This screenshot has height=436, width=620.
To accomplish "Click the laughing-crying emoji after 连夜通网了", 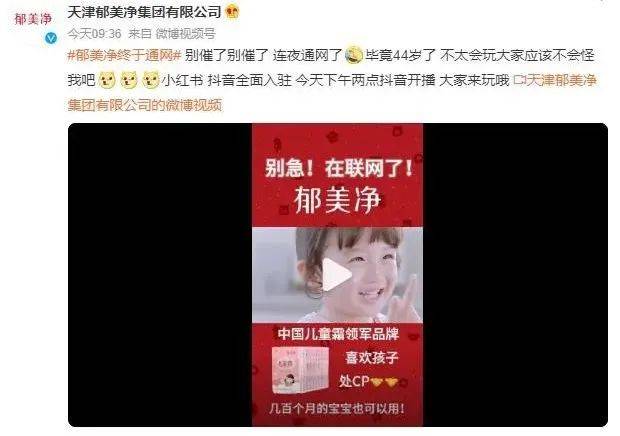I will (353, 55).
